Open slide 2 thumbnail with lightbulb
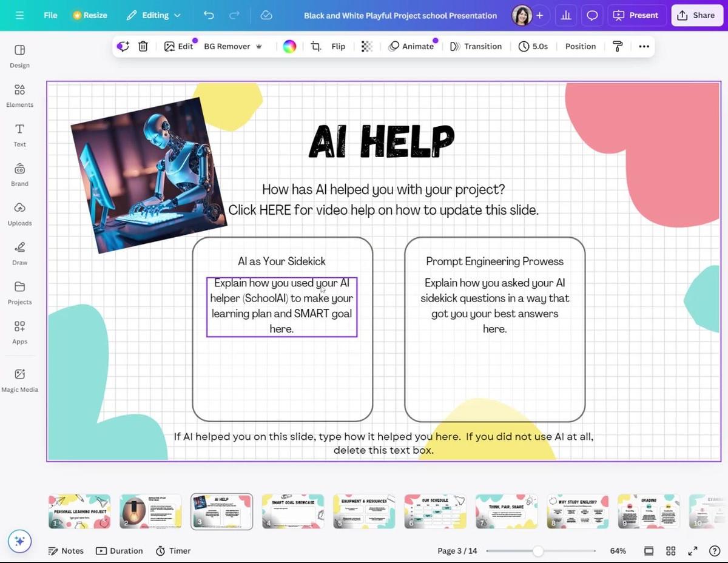 (x=150, y=511)
